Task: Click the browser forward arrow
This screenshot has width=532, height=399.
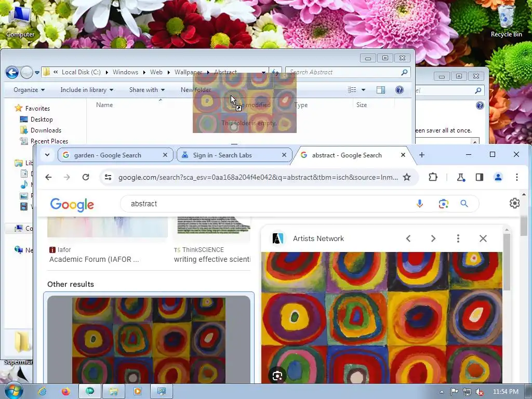Action: pyautogui.click(x=67, y=177)
